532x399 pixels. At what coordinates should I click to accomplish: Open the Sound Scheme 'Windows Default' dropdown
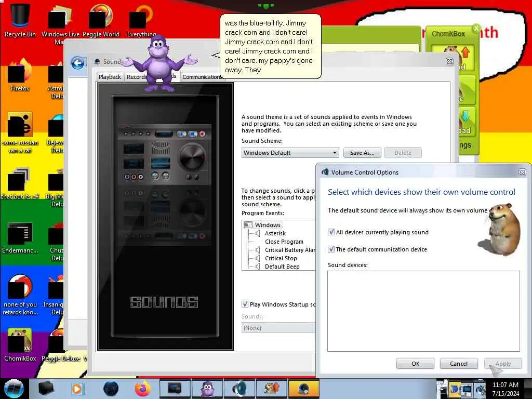[290, 153]
